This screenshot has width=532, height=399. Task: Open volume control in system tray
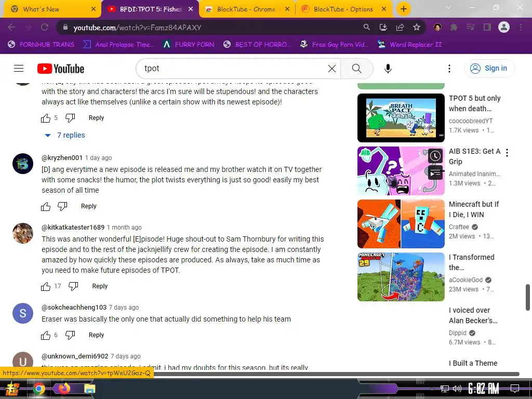coord(457,389)
